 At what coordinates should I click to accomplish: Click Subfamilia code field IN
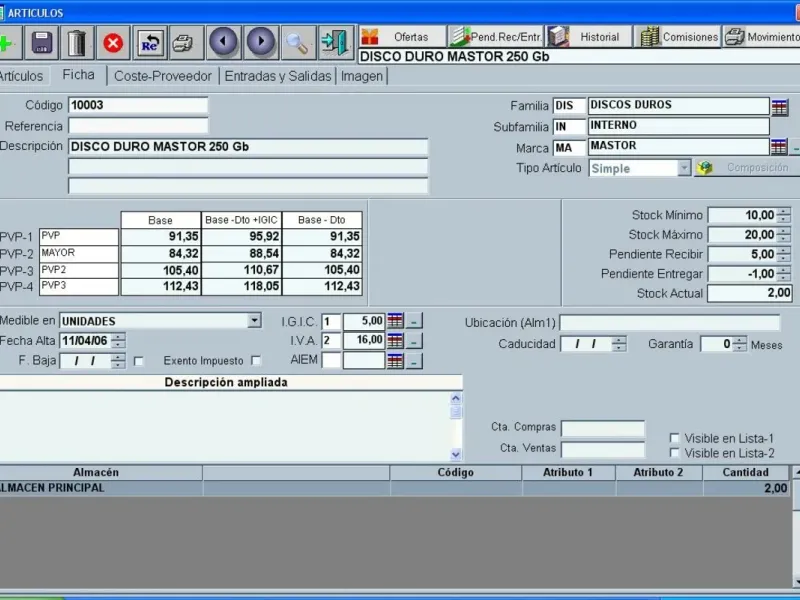click(569, 127)
